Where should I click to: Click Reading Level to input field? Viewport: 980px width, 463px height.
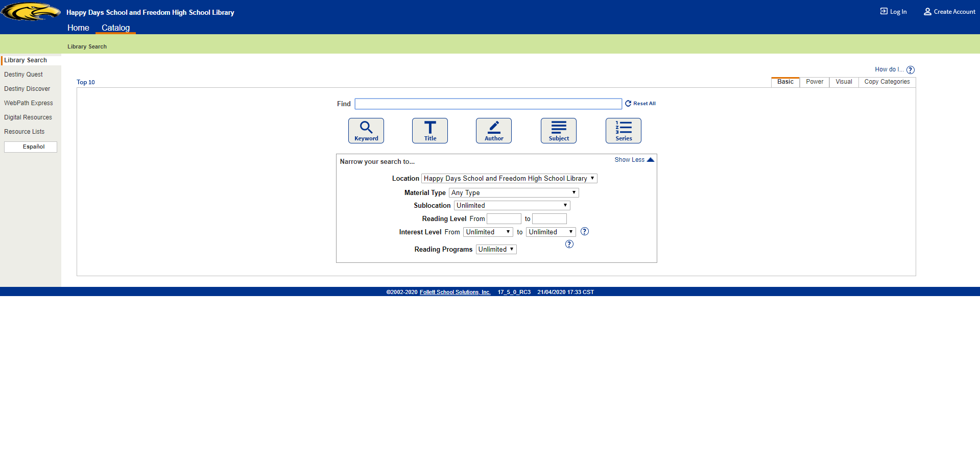click(549, 219)
